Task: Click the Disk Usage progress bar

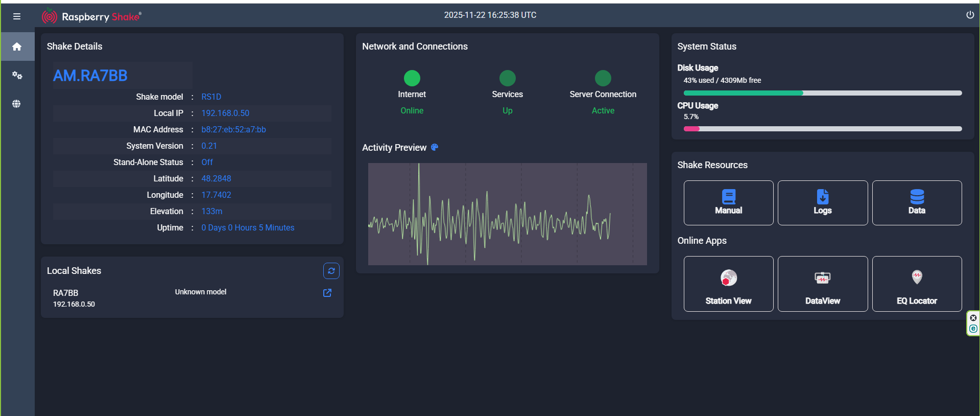Action: 822,93
